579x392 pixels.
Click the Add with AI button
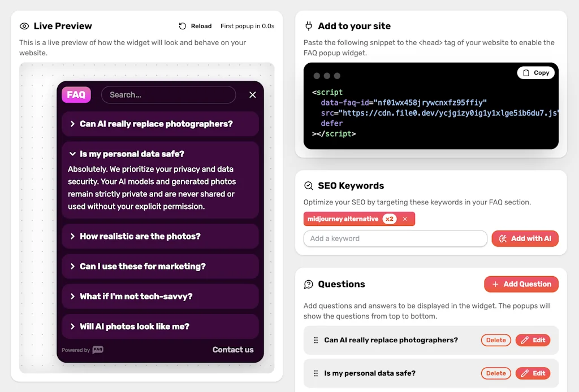tap(525, 238)
